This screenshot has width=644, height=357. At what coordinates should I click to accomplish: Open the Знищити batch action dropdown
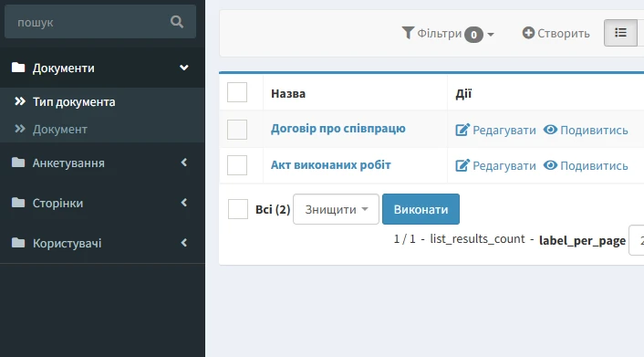pos(336,209)
